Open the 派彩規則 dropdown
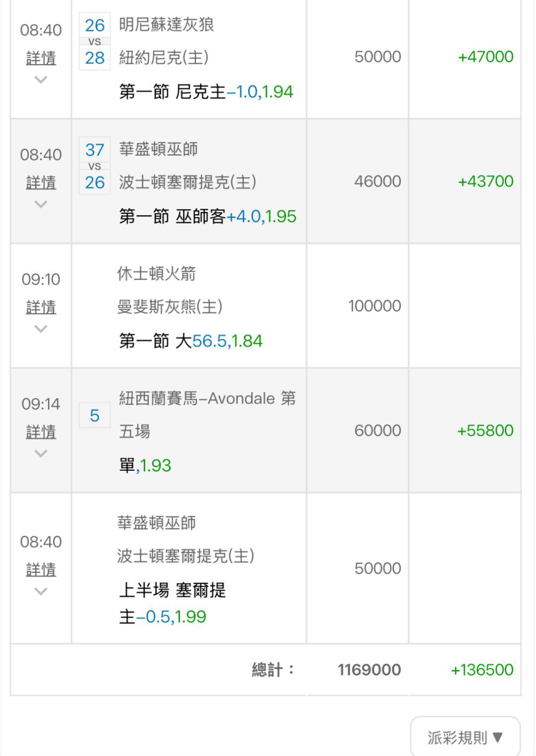Viewport: 536px width, 756px height. pos(465,737)
